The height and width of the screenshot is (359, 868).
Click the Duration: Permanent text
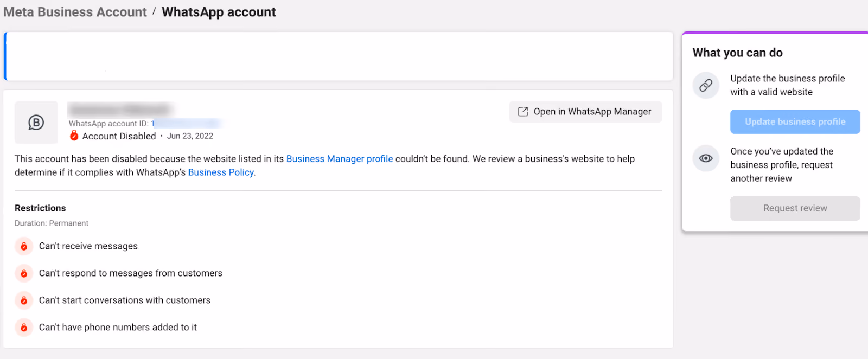pos(52,223)
